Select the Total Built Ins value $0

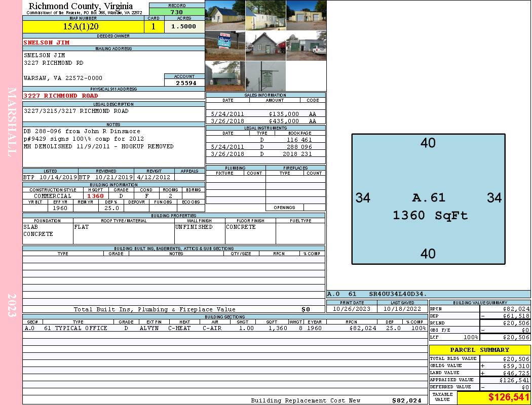306,309
